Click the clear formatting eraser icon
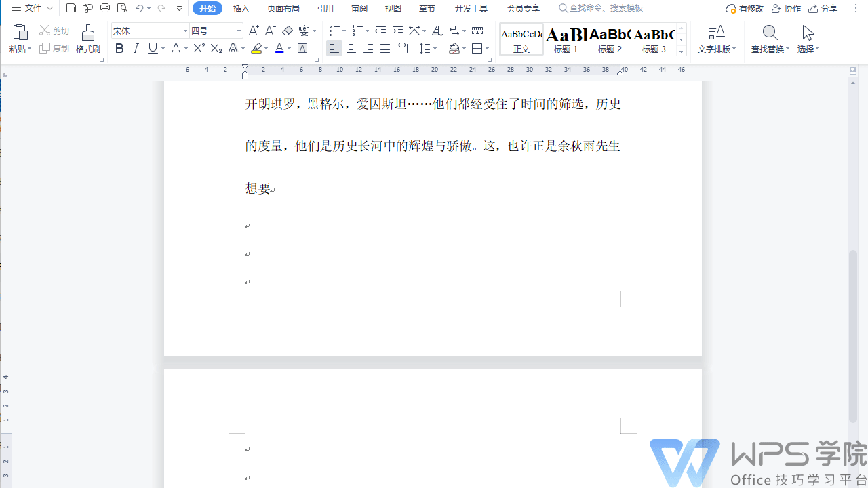Viewport: 868px width, 488px height. click(x=287, y=30)
